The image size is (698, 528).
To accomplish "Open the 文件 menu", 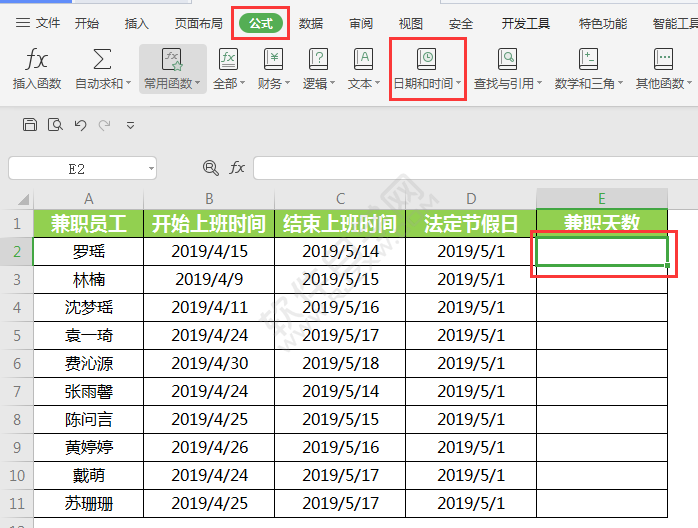I will (x=48, y=23).
